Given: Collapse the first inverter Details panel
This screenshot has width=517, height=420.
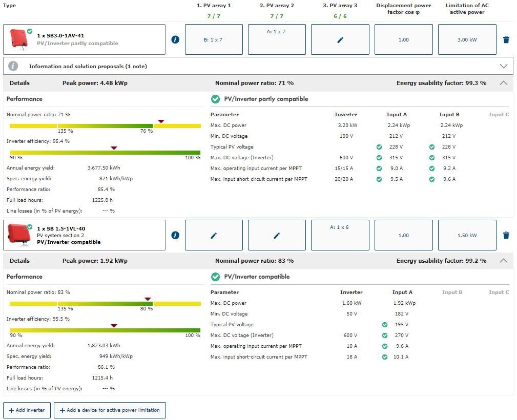Looking at the screenshot, I should 504,83.
